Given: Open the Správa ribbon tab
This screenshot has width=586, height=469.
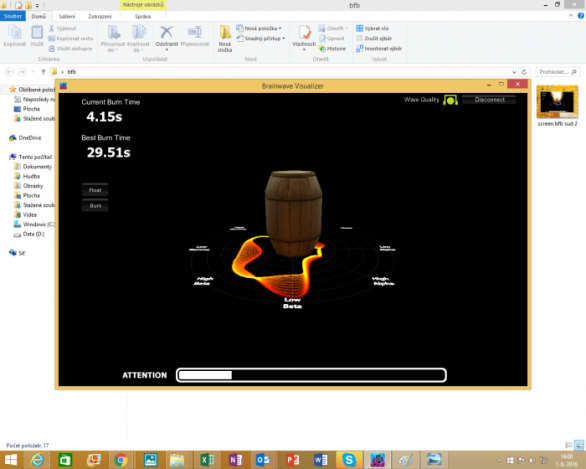Looking at the screenshot, I should (142, 16).
